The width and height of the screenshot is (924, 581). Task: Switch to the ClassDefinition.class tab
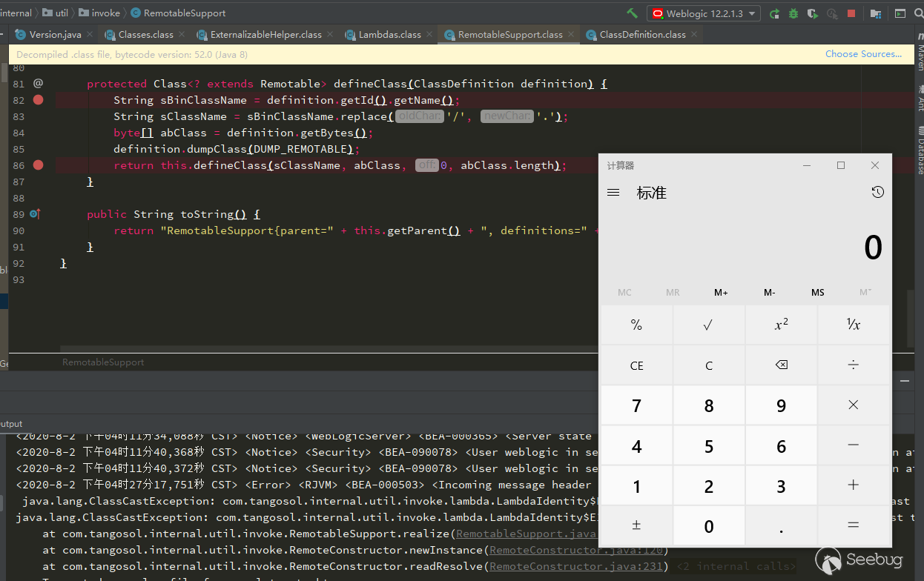point(642,35)
